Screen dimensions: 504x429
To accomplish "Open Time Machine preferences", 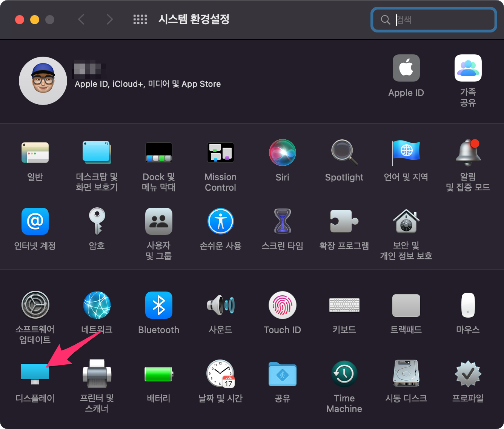I will [x=344, y=373].
